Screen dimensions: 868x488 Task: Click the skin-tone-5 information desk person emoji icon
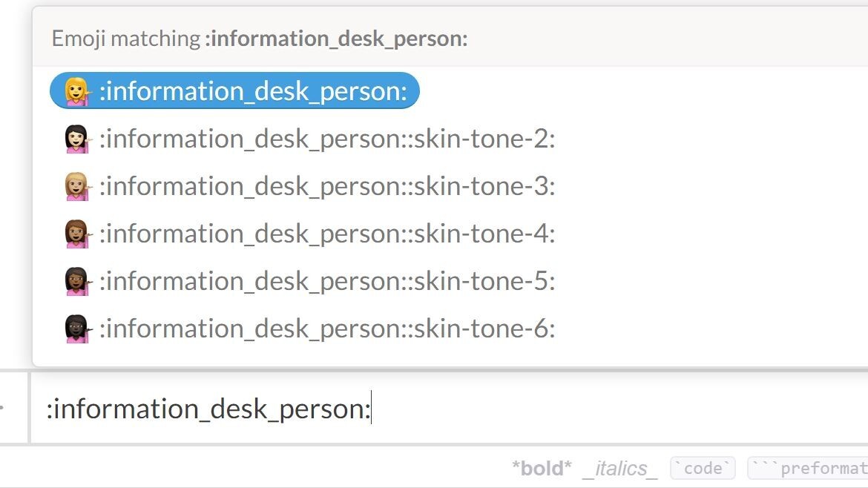(x=77, y=281)
